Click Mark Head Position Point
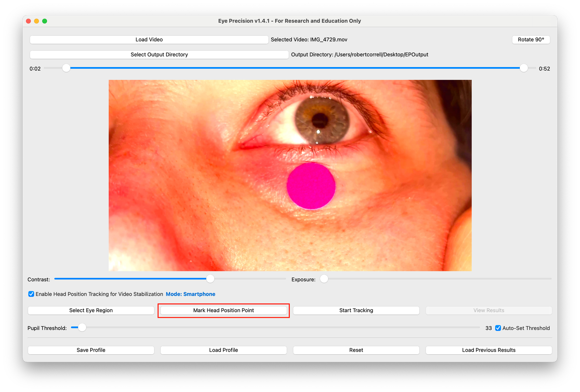The height and width of the screenshot is (392, 580). (223, 310)
